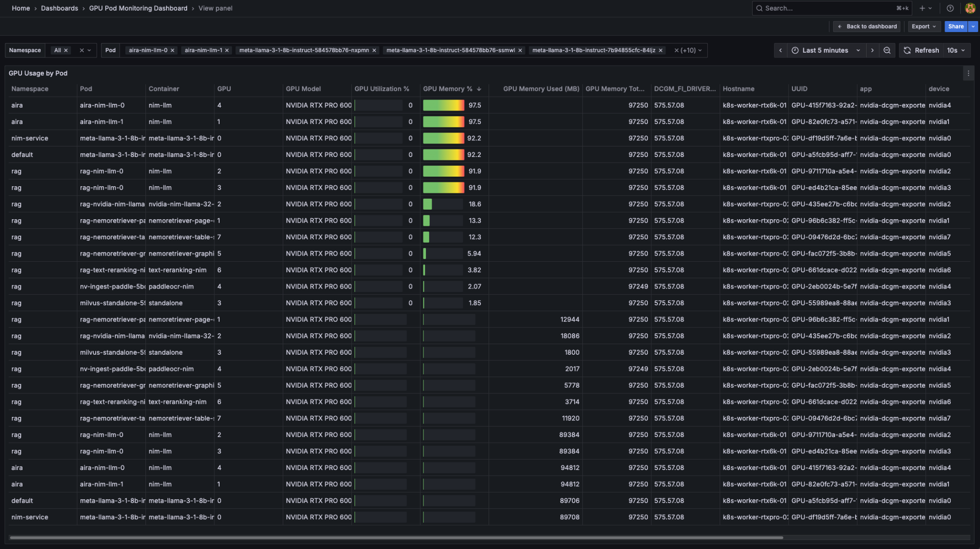Sort by GPU Utilization % column
Screen dimensions: 980x549
tap(381, 89)
